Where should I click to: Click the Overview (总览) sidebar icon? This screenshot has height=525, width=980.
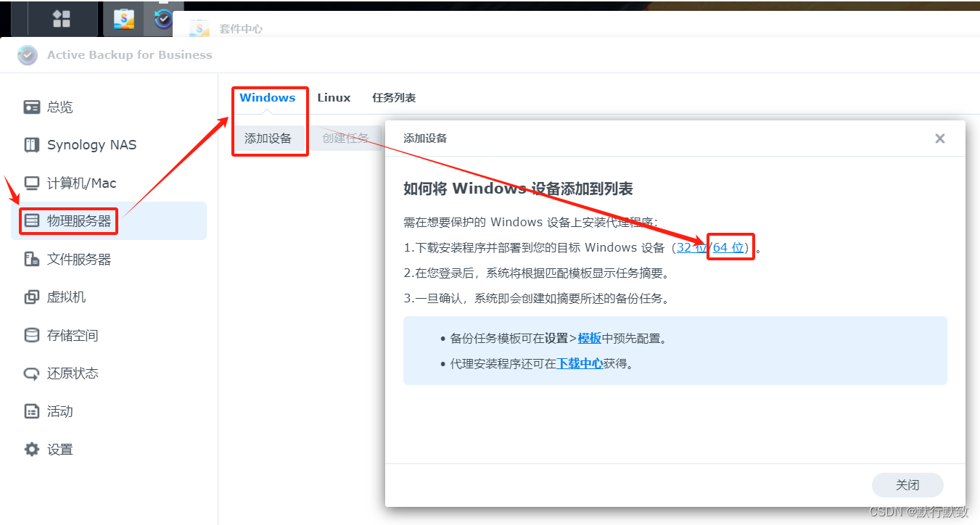point(32,107)
